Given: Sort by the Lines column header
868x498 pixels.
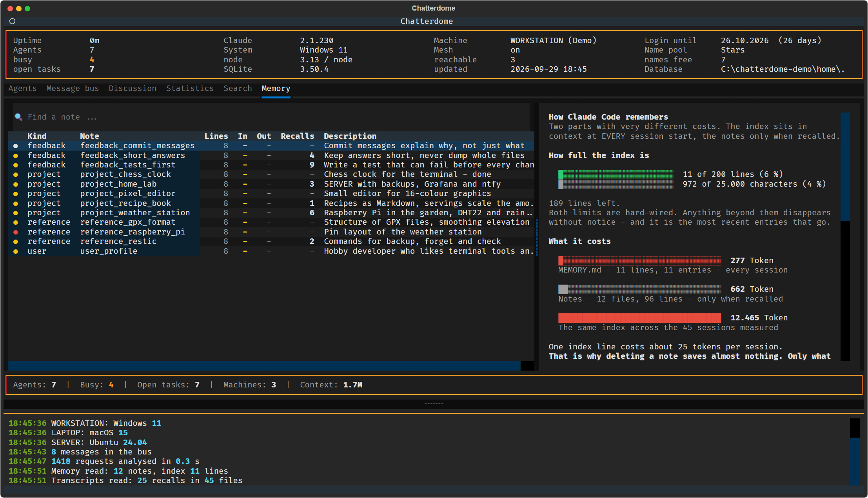Looking at the screenshot, I should coord(216,136).
